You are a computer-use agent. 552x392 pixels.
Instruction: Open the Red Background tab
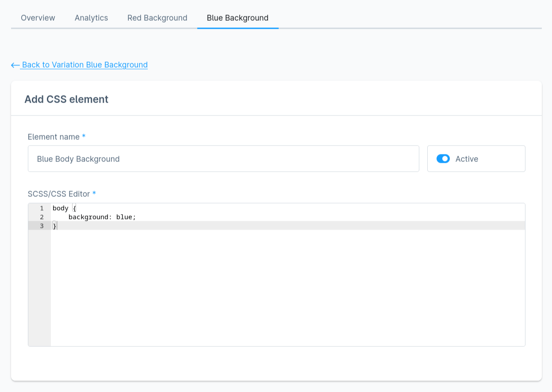(157, 18)
